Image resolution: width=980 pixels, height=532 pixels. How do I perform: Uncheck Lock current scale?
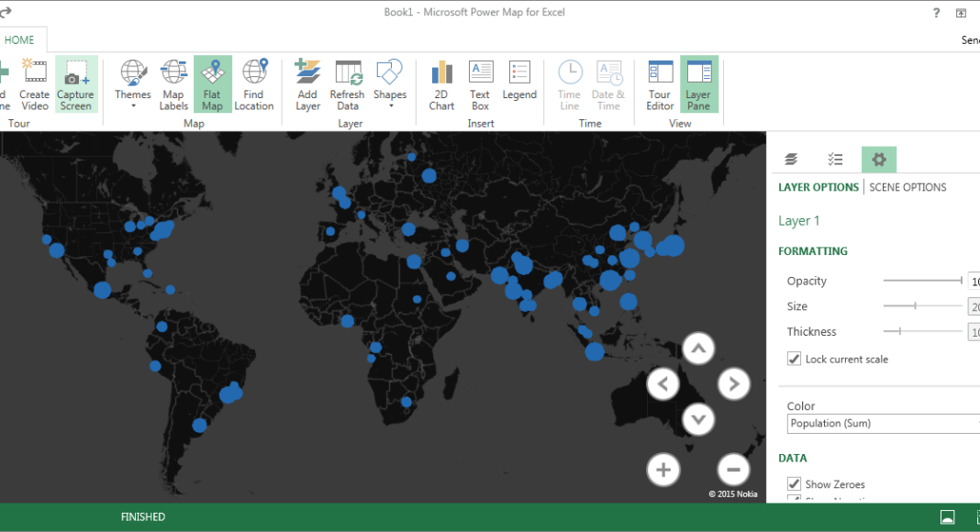(x=794, y=359)
